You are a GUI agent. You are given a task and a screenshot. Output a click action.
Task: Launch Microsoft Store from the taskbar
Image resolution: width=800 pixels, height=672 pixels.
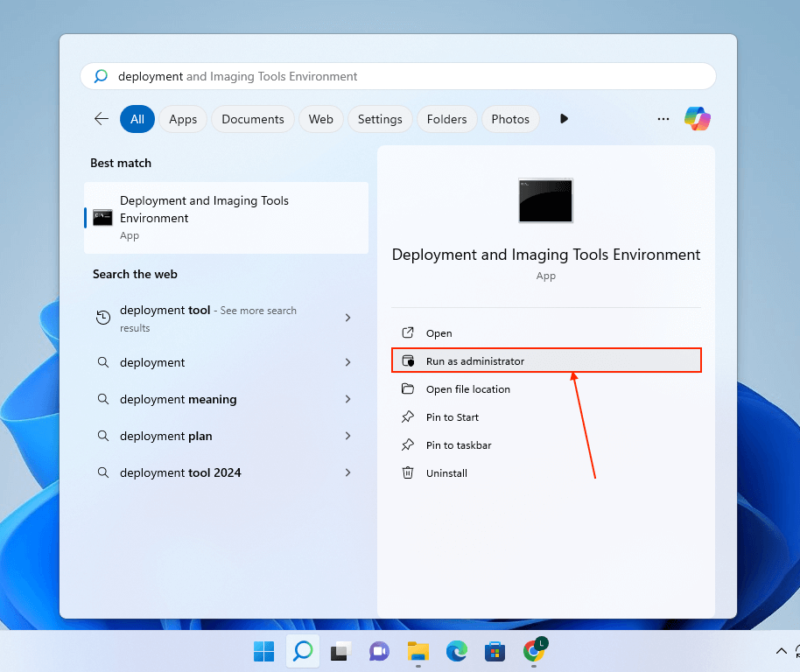click(x=495, y=651)
